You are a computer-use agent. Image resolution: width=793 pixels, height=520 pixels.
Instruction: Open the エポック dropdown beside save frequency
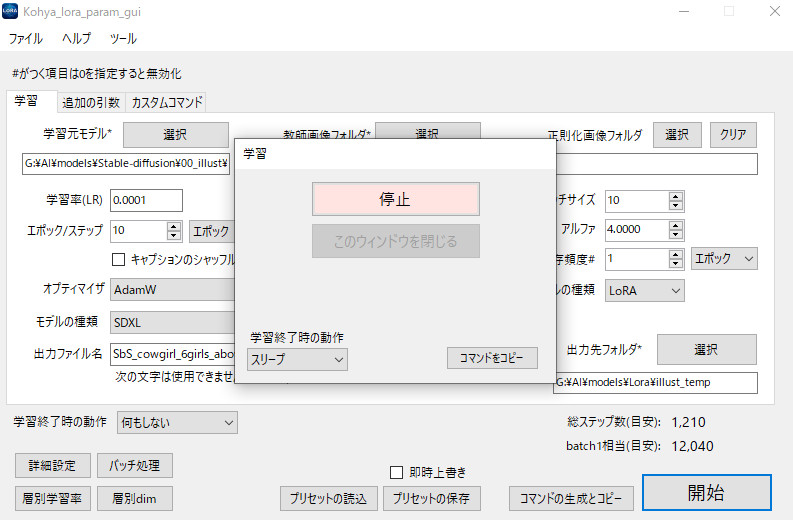(724, 259)
